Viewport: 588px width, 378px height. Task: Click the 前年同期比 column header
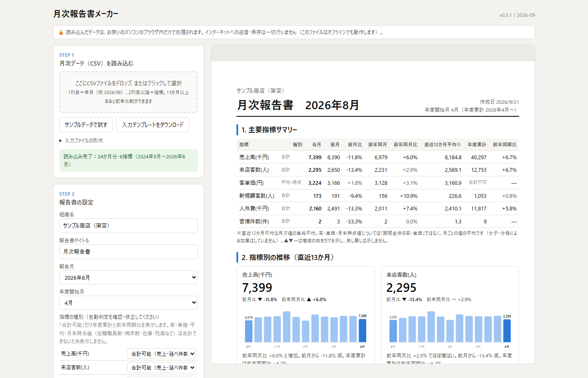[505, 144]
